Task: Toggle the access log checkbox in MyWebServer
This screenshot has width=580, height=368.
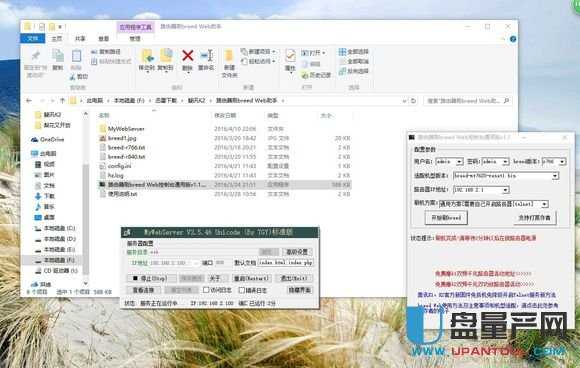Action: (206, 290)
